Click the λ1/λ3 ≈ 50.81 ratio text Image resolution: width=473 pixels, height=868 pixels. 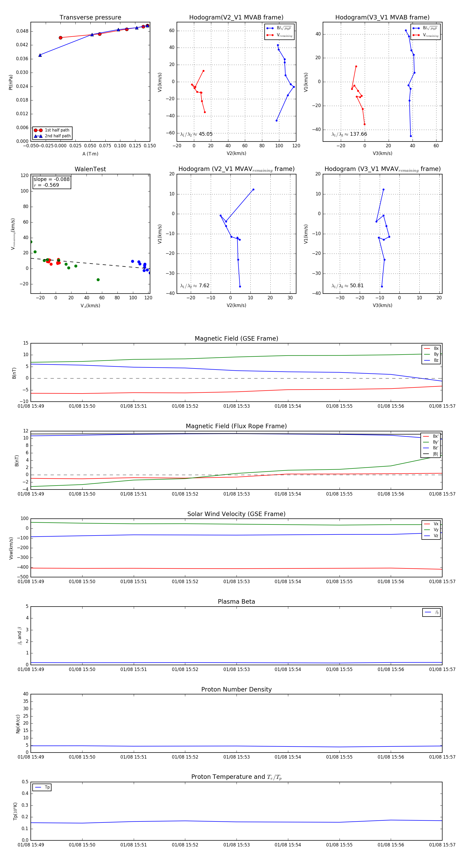pos(347,286)
